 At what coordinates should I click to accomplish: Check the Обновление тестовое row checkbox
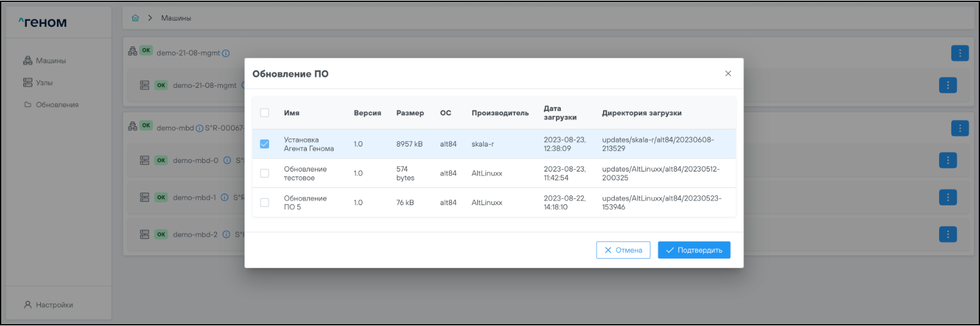click(x=265, y=173)
